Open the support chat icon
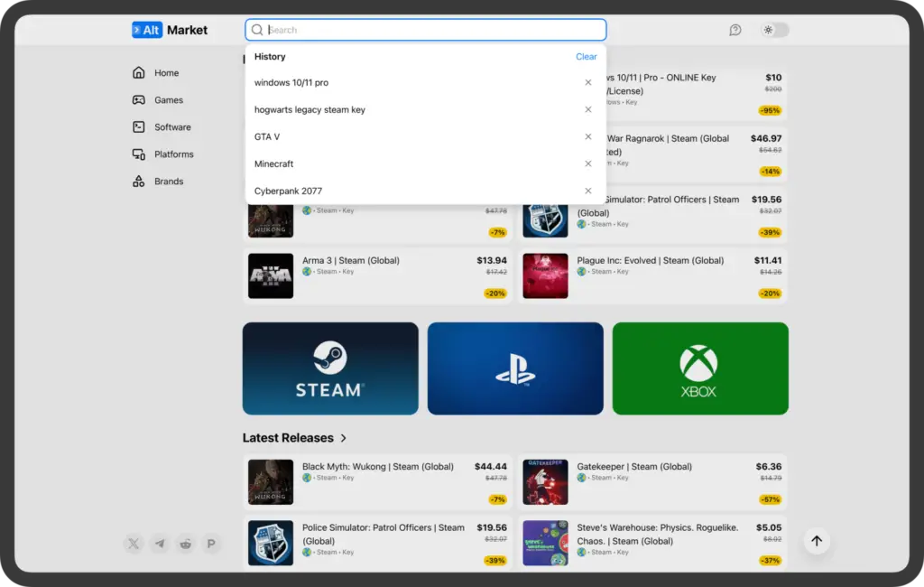This screenshot has height=587, width=924. point(735,30)
